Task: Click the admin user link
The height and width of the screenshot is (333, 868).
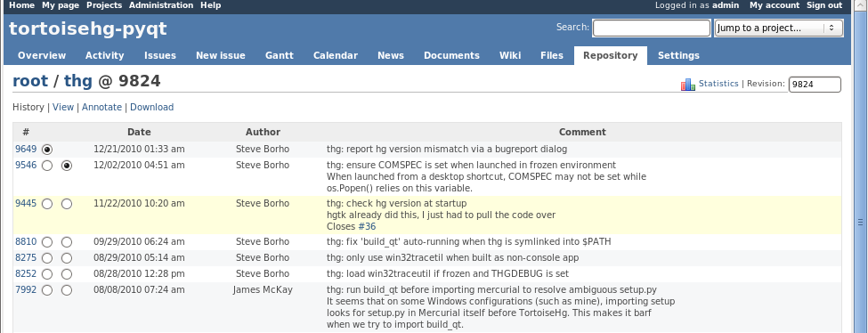Action: 726,5
